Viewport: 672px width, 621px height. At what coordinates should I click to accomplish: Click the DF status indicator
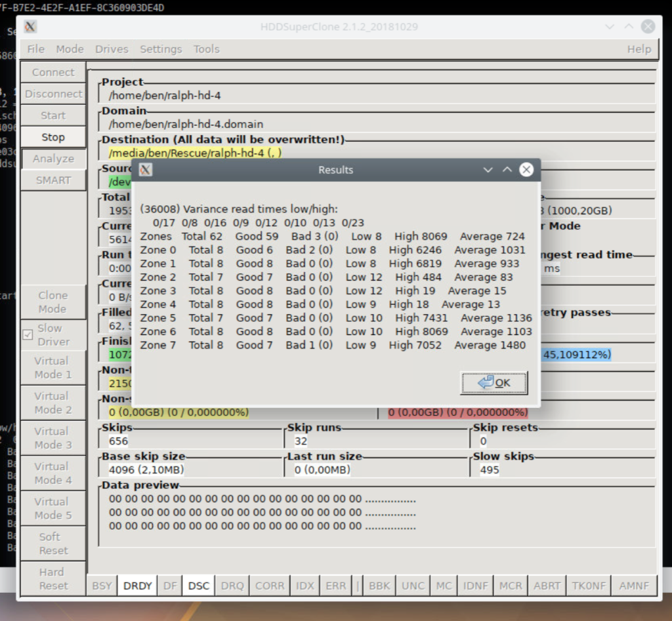coord(170,586)
